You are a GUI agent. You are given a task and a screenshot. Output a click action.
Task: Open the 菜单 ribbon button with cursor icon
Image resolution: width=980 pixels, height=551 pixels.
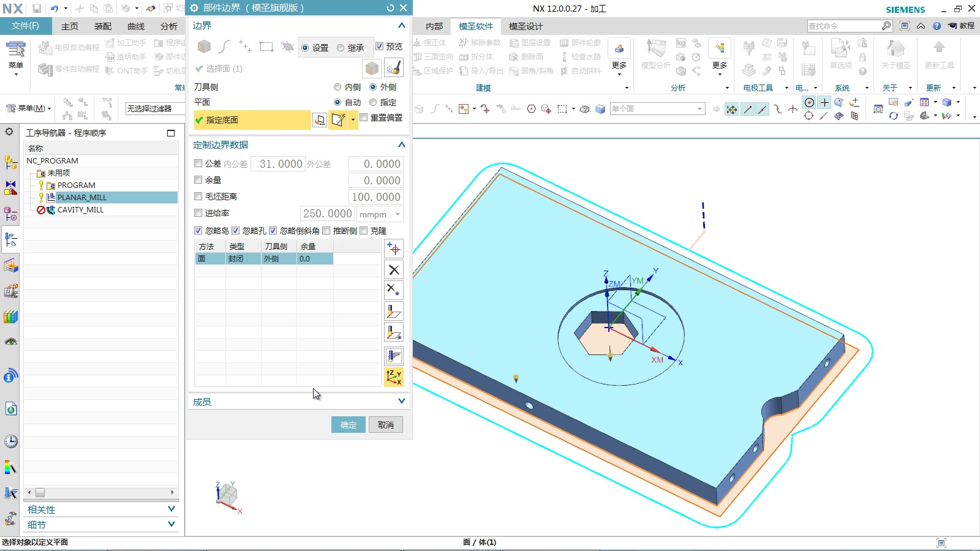coord(16,57)
